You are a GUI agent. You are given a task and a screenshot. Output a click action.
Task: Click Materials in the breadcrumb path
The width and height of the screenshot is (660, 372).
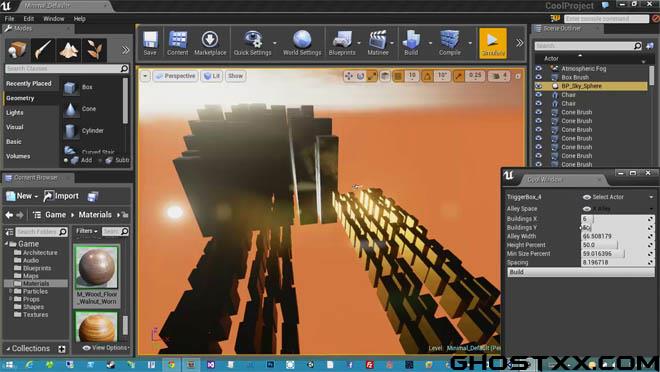[95, 215]
